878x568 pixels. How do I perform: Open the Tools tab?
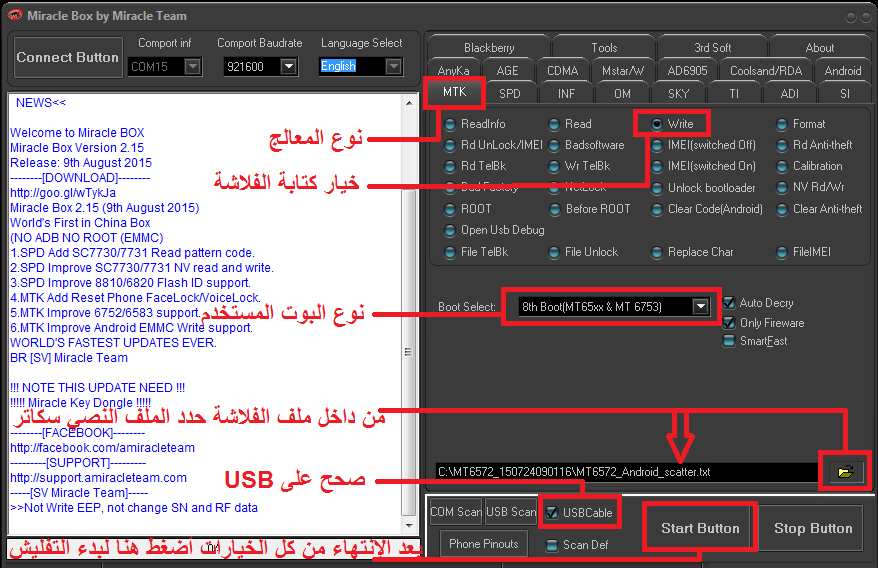point(604,48)
